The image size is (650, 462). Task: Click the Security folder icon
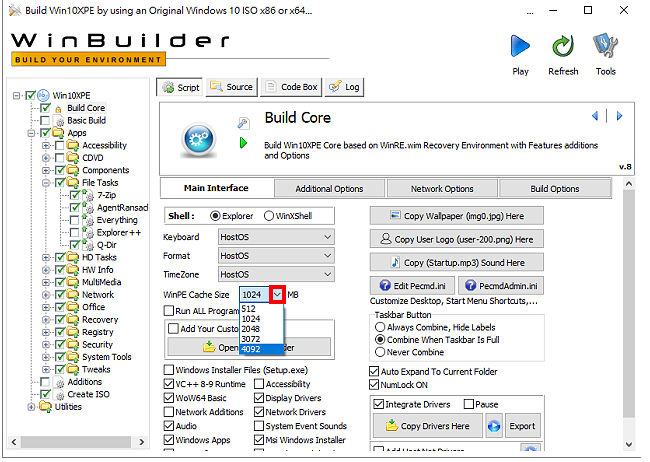click(x=73, y=344)
